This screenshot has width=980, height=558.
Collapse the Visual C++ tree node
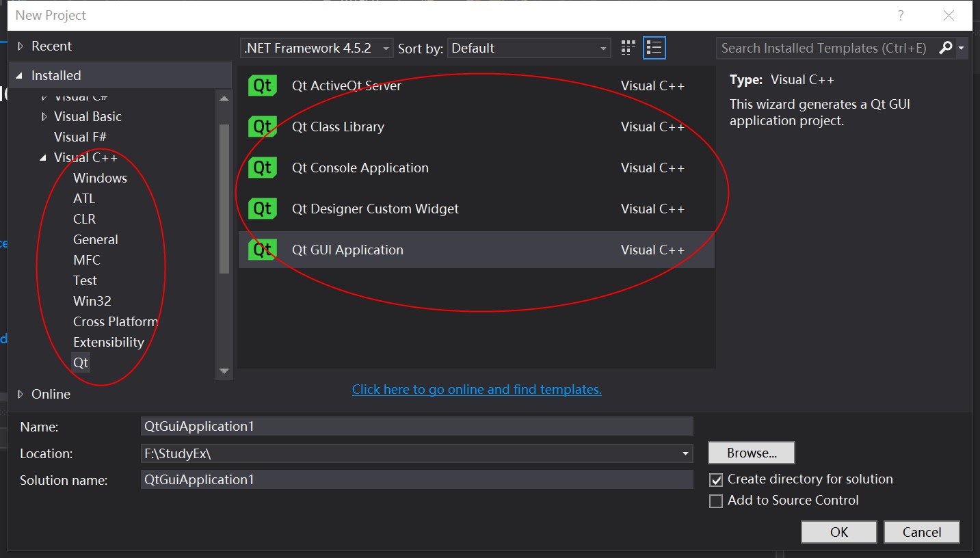point(44,157)
